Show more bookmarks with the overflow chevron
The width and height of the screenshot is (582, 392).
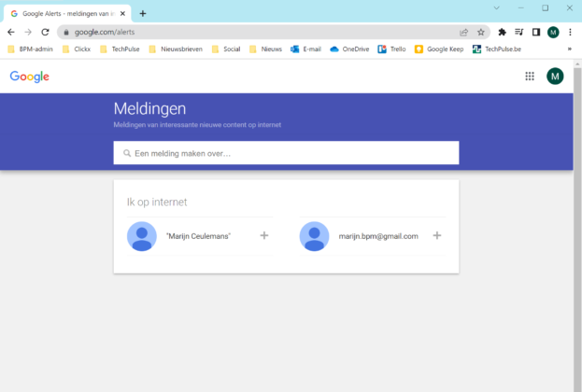tap(569, 49)
